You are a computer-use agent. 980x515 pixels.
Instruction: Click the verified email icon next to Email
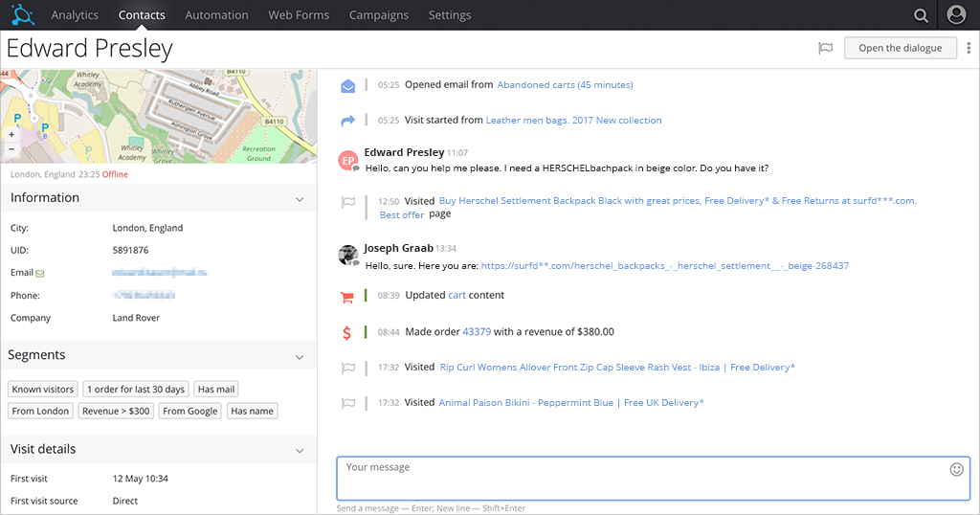pos(40,273)
